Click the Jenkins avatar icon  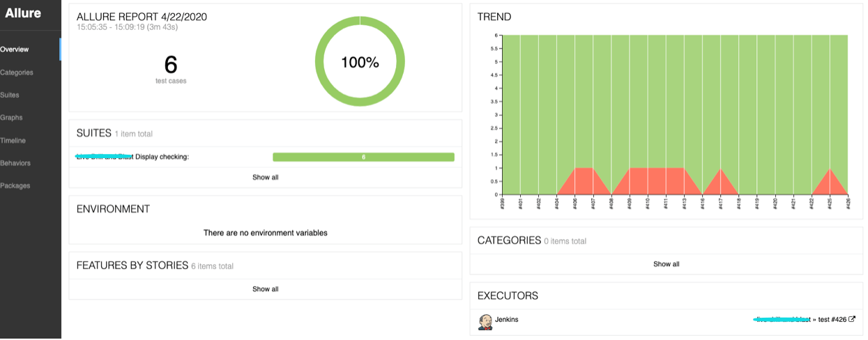[485, 321]
